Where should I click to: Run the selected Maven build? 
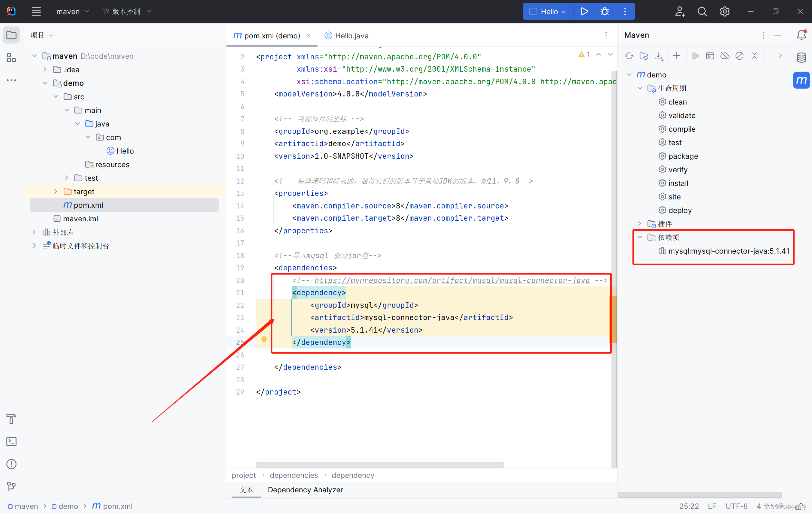click(x=695, y=56)
